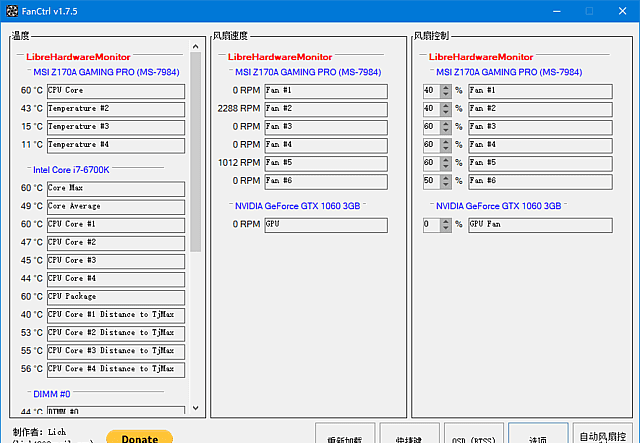Click the Fan #3 percentage value field
The height and width of the screenshot is (443, 640).
pos(432,127)
